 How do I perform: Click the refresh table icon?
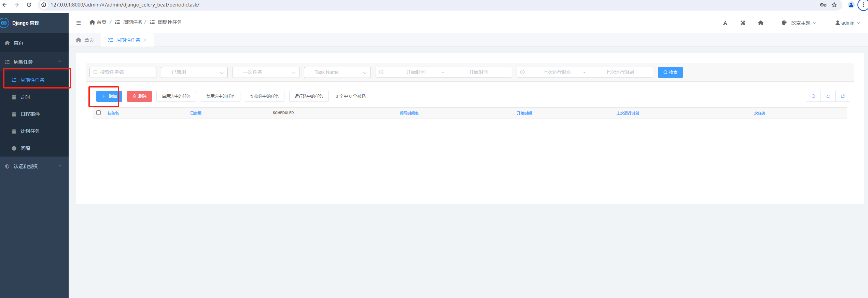tap(828, 96)
